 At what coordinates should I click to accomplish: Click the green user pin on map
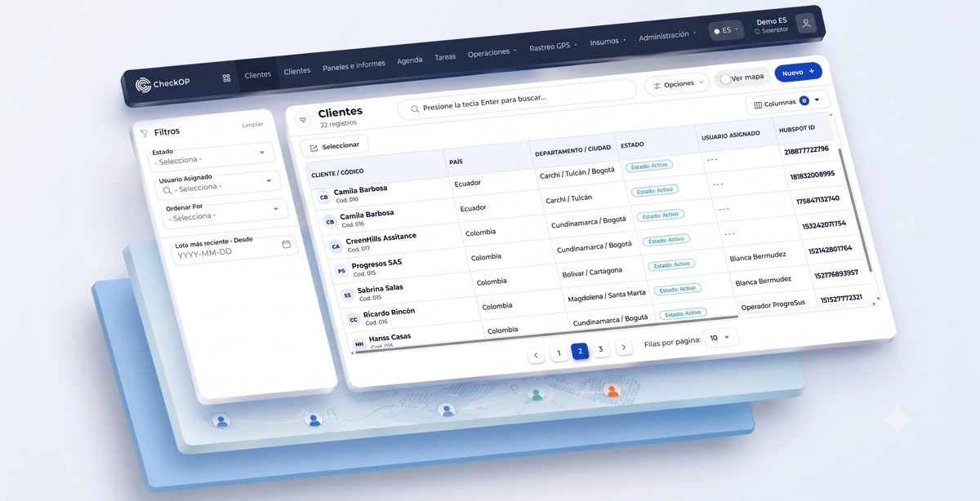tap(537, 394)
